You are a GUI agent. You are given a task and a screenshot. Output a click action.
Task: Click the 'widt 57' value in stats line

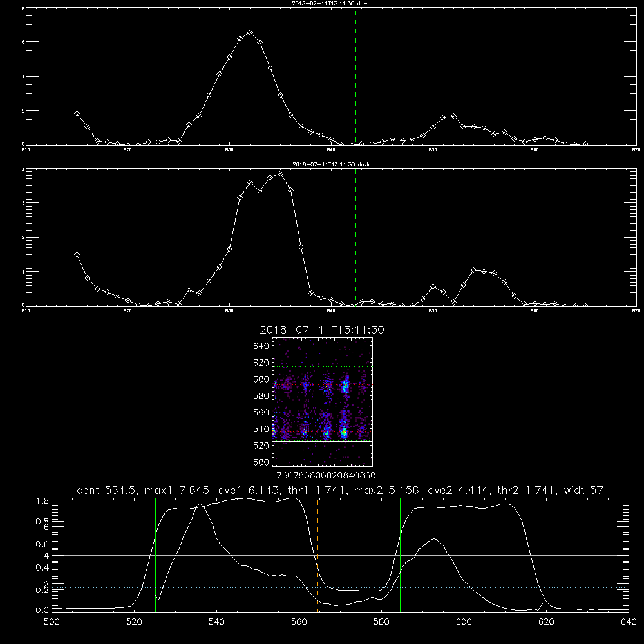click(583, 490)
